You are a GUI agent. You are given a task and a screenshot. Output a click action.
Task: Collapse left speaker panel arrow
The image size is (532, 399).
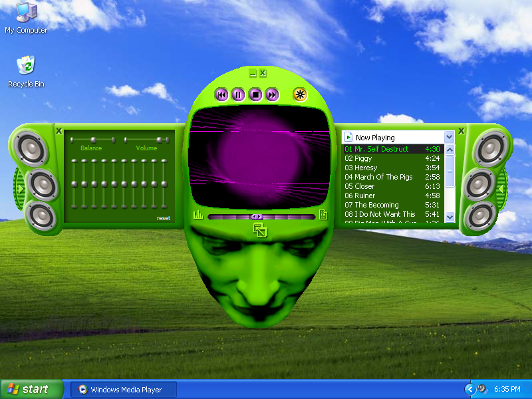tap(21, 189)
